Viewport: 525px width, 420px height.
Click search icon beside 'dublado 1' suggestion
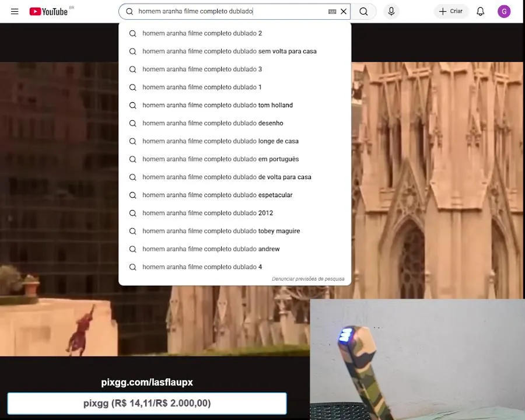click(x=133, y=87)
